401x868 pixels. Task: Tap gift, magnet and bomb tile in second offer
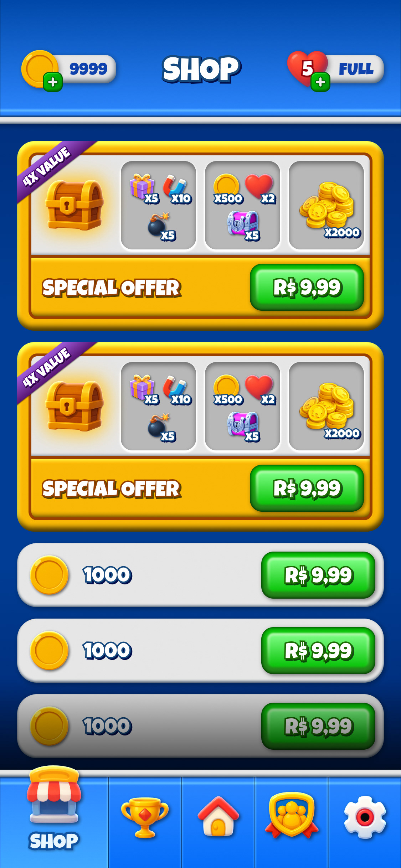(159, 407)
